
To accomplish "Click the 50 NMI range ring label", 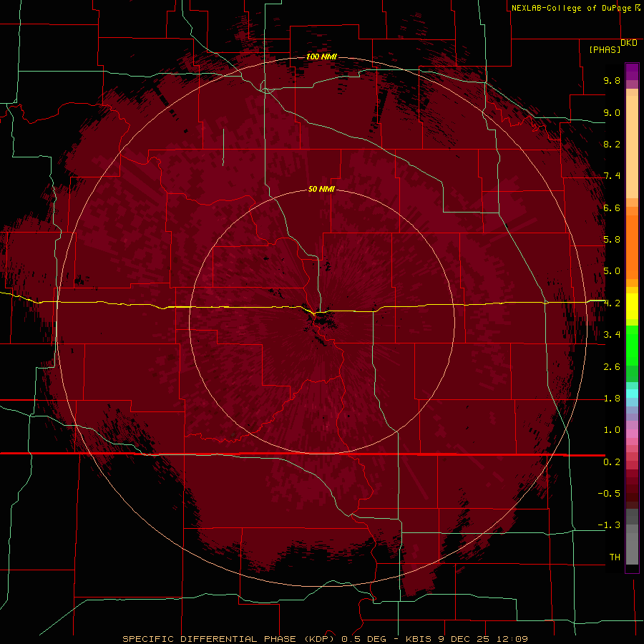I will (x=321, y=190).
